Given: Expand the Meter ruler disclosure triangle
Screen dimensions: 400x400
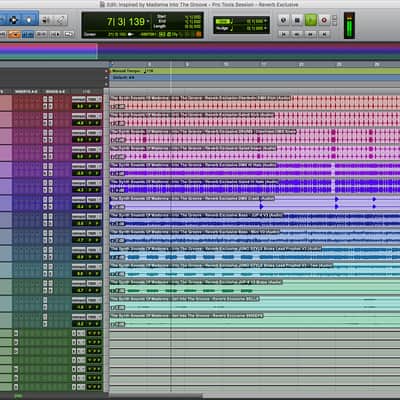Looking at the screenshot, I should [107, 78].
